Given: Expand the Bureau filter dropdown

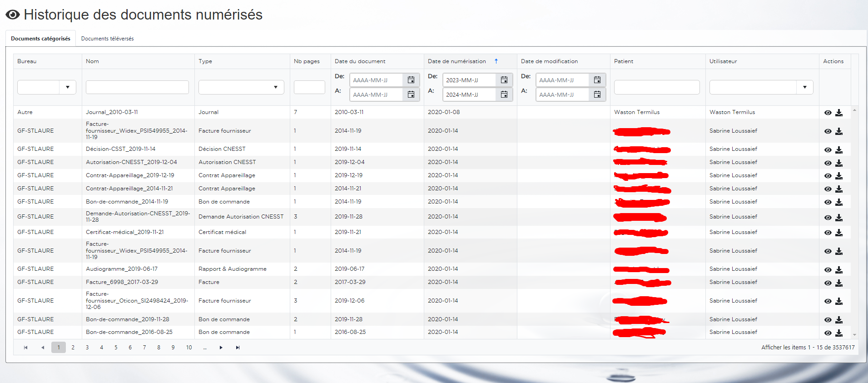Looking at the screenshot, I should tap(68, 87).
